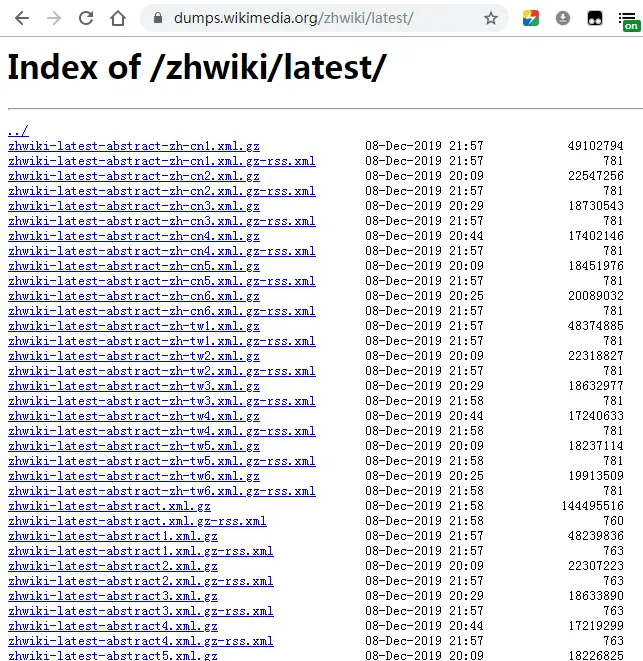This screenshot has width=643, height=661.
Task: Open zhwiki-latest-abstract-zh-cn2.xml.gz-rss.xml link
Action: tap(161, 191)
